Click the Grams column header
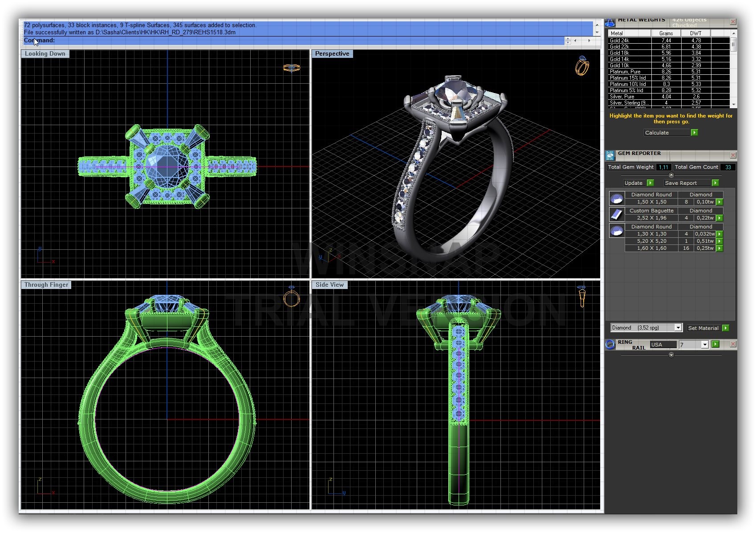Viewport: 756px width, 533px height. tap(666, 33)
